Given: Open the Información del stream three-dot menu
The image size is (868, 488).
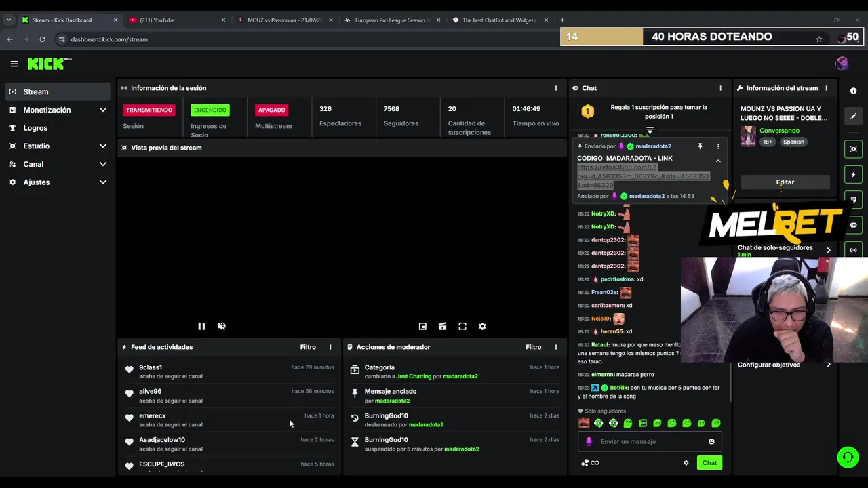Looking at the screenshot, I should (826, 88).
